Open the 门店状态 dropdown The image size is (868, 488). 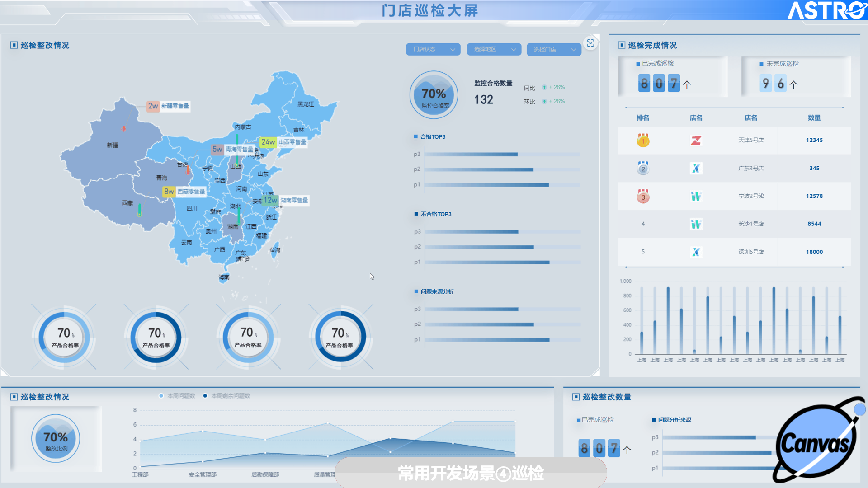[433, 49]
